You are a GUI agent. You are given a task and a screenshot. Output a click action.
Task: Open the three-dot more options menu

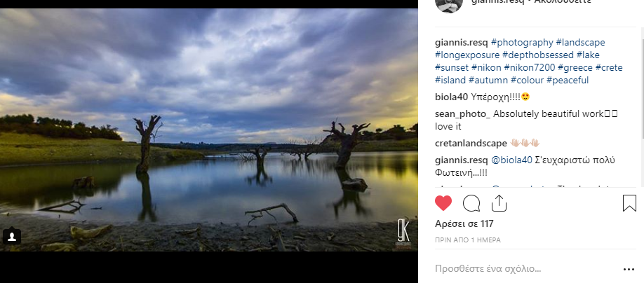[x=629, y=269]
